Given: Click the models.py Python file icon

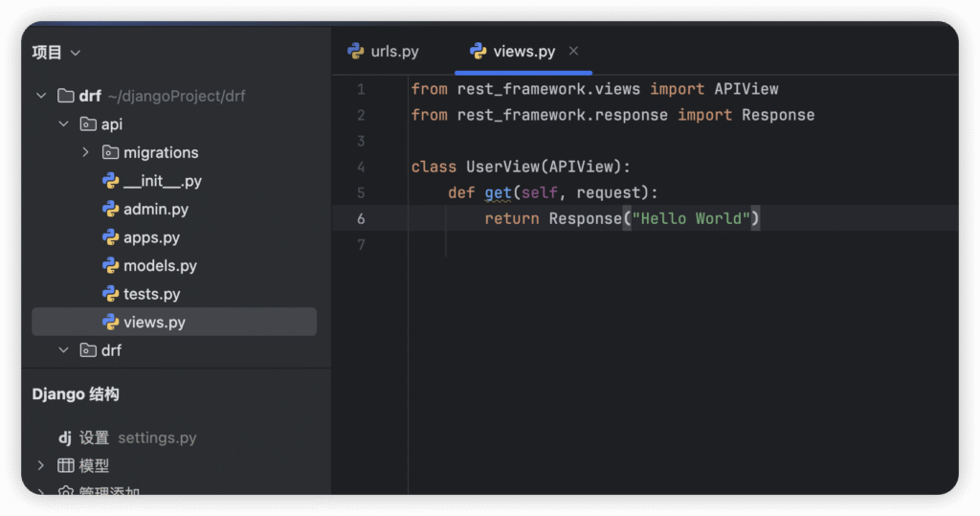Looking at the screenshot, I should click(x=110, y=265).
